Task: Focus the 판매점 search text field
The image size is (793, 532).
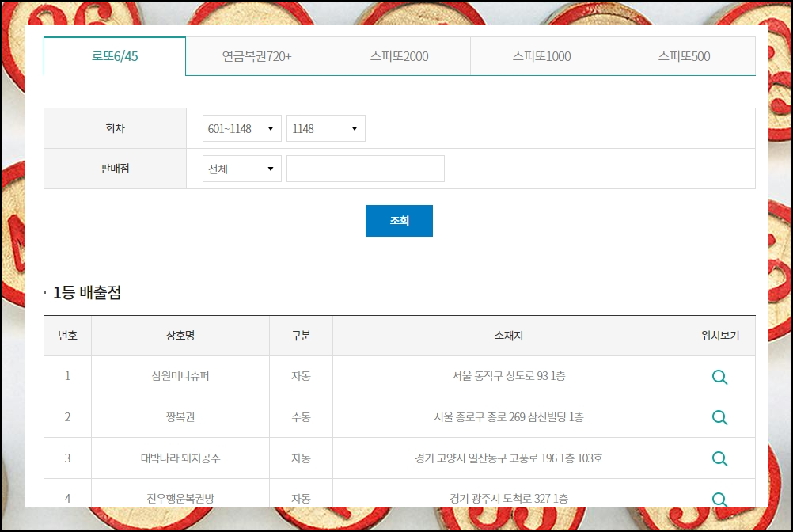Action: click(x=365, y=169)
